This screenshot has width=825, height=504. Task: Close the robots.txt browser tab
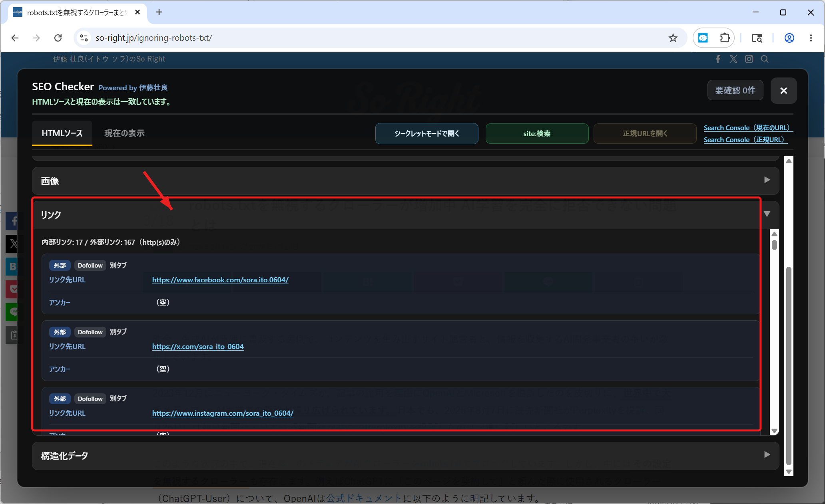tap(137, 12)
